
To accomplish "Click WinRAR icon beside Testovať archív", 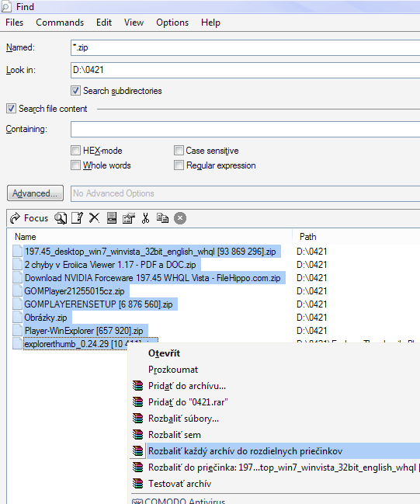I will pos(138,484).
